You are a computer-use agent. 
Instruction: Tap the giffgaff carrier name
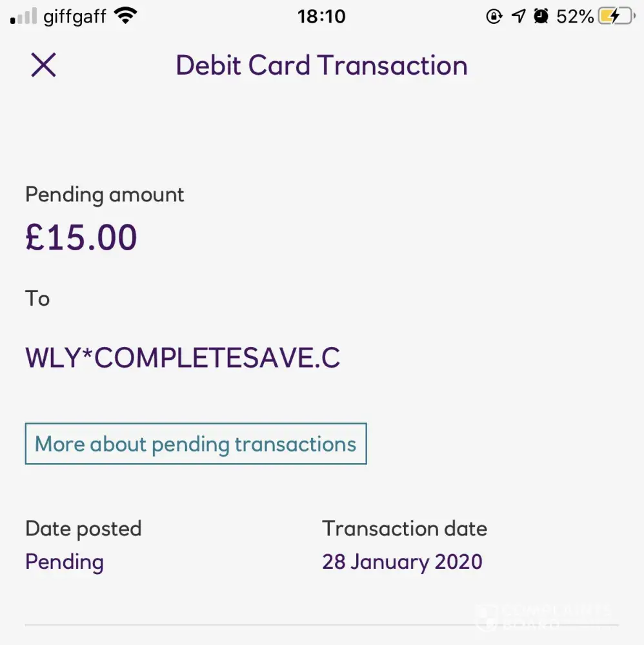(x=74, y=17)
